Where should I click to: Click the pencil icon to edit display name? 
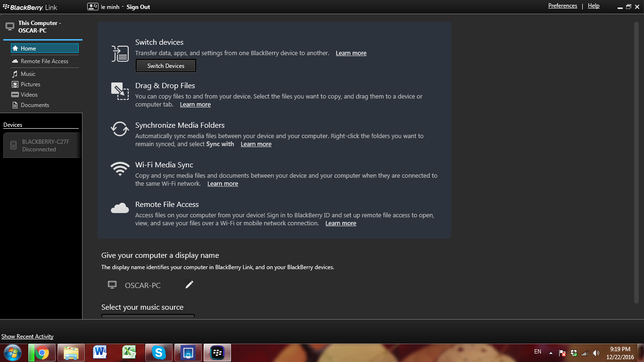pos(189,285)
